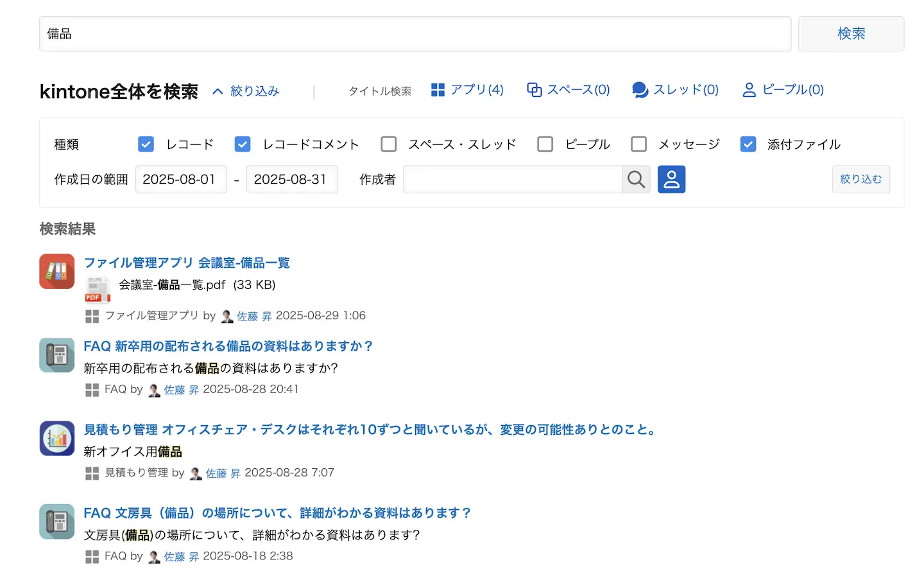Click the 見積もり管理 chart app icon
Screen dimensions: 924x578
(57, 438)
